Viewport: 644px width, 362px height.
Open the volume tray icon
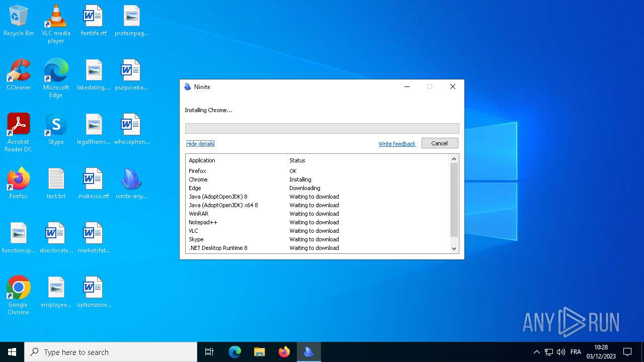561,352
